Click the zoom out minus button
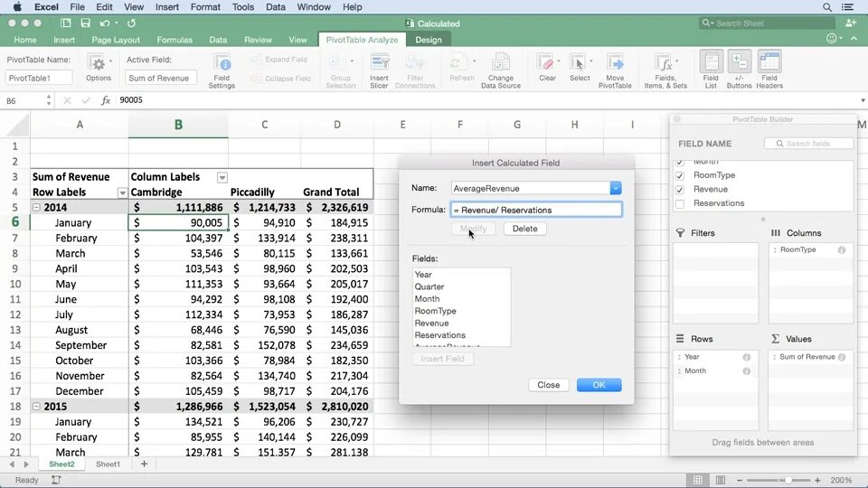 pyautogui.click(x=739, y=480)
